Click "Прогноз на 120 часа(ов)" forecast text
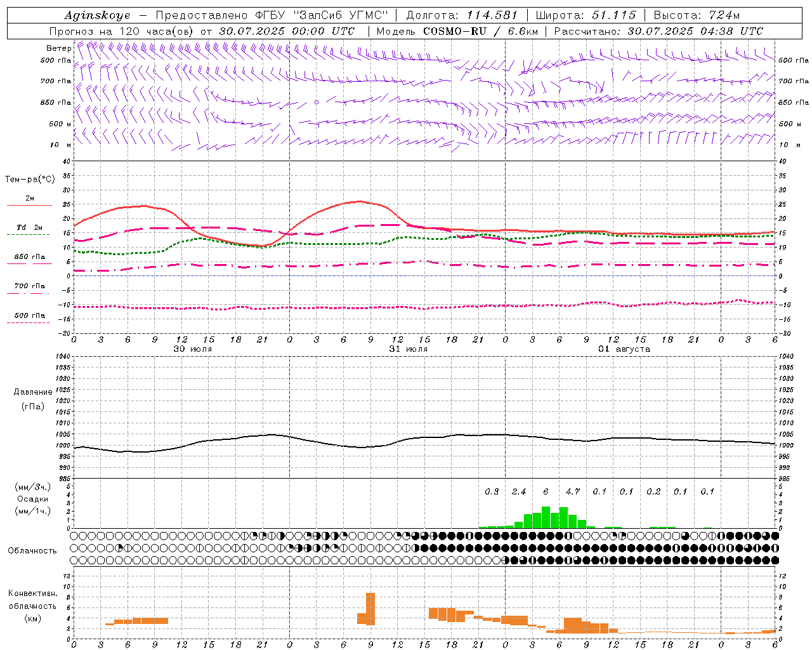812x650 pixels. coord(122,31)
